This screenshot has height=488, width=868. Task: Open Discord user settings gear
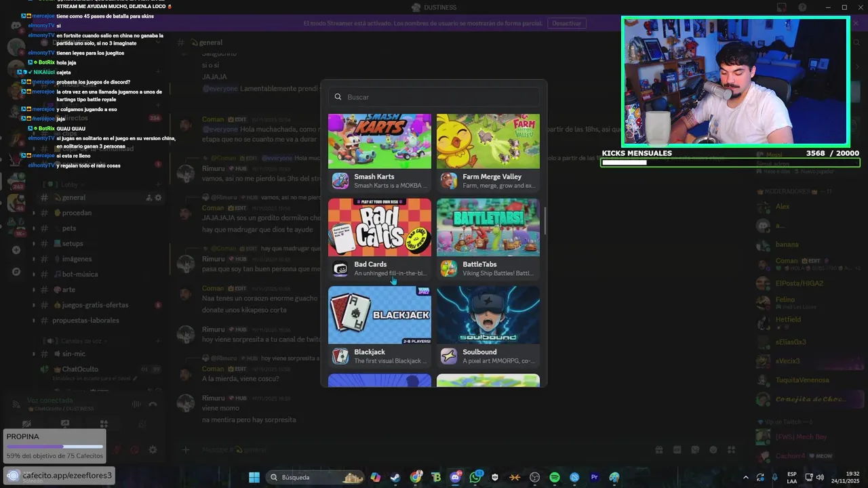pos(153,449)
